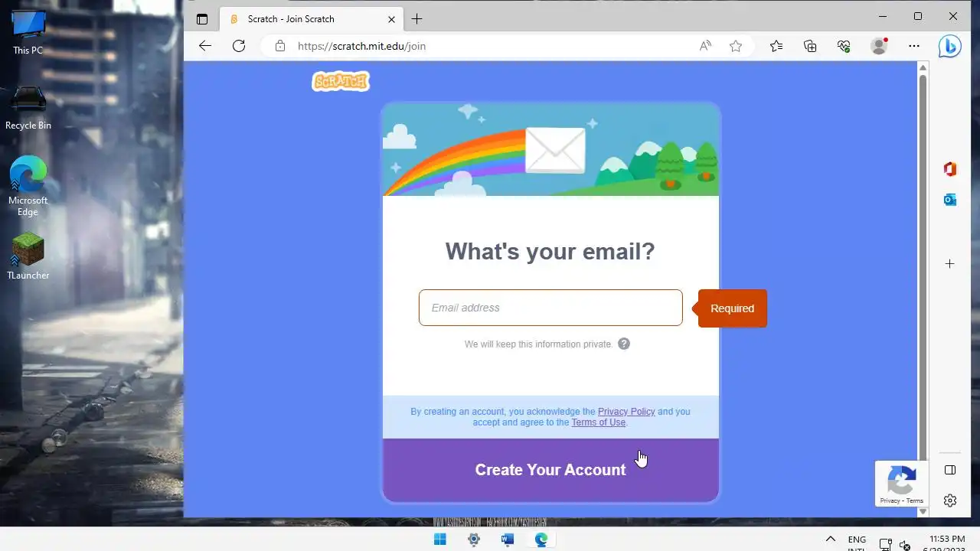
Task: Minimize the Edge window
Action: tap(883, 16)
